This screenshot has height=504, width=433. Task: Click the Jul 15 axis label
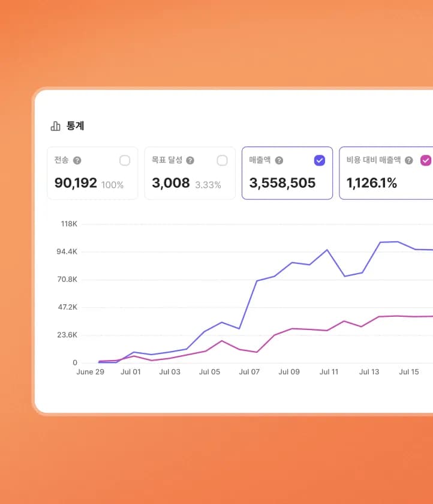click(408, 372)
